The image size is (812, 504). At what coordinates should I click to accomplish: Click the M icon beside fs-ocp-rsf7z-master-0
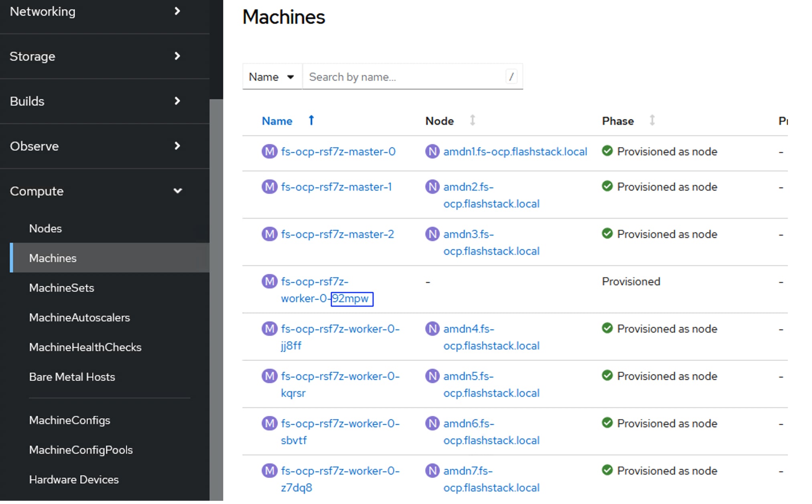click(x=269, y=152)
